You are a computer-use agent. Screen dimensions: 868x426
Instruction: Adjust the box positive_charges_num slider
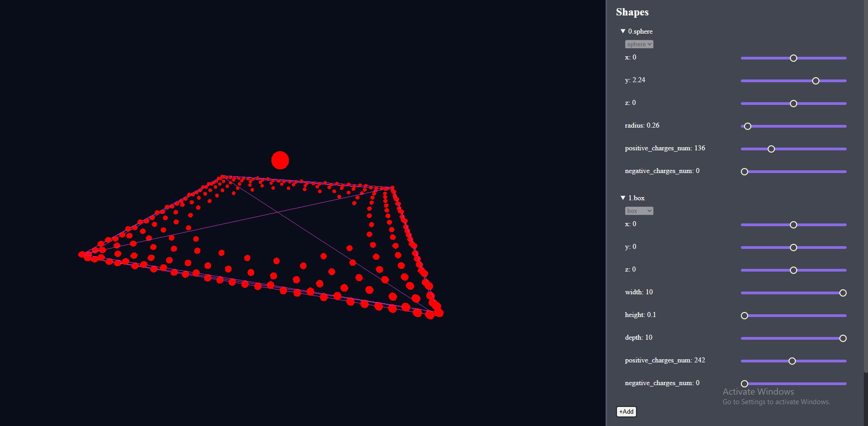[x=793, y=361]
